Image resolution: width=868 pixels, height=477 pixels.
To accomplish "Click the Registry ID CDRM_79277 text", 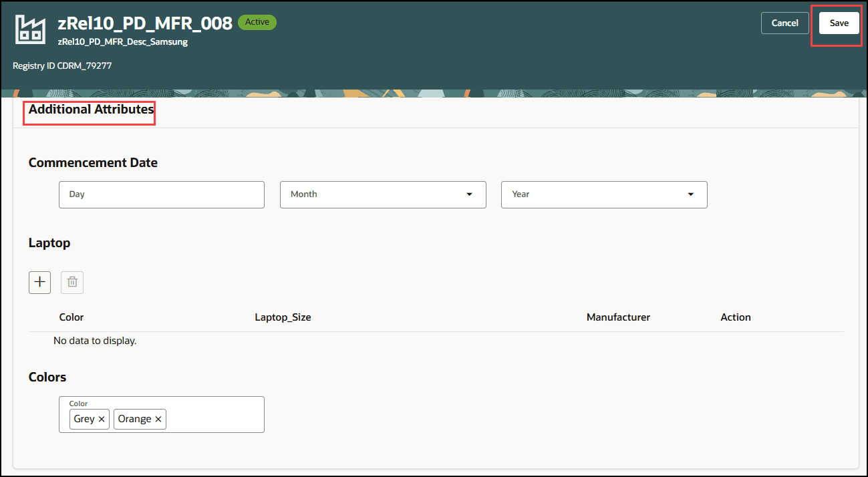I will tap(62, 65).
